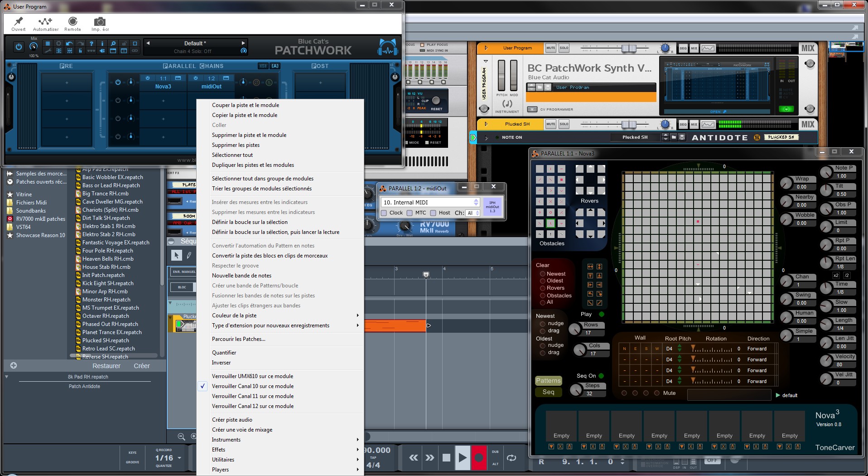Click the PatchWork magnifier zoom icon
The width and height of the screenshot is (868, 476).
[113, 44]
